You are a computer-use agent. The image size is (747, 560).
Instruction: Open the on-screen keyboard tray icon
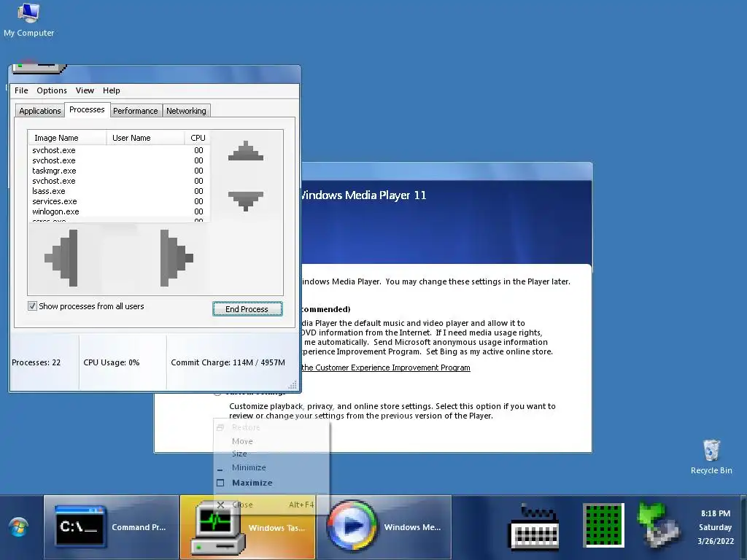tap(534, 527)
